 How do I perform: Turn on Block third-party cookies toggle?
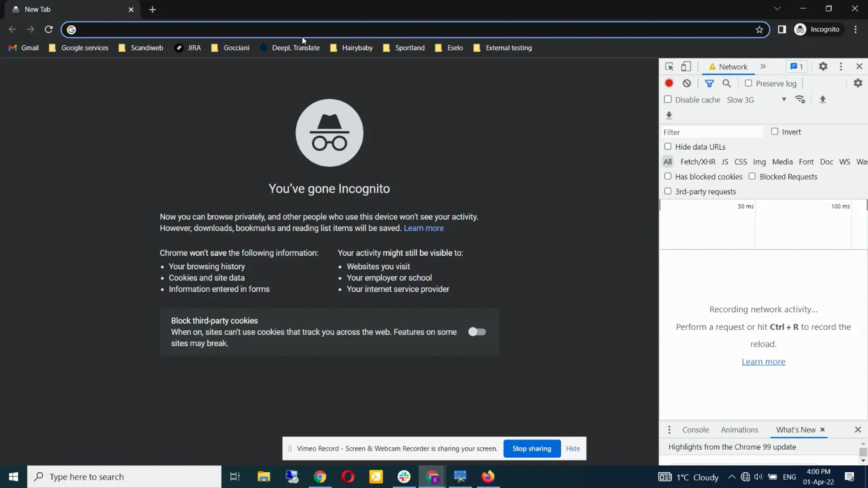[x=477, y=332]
